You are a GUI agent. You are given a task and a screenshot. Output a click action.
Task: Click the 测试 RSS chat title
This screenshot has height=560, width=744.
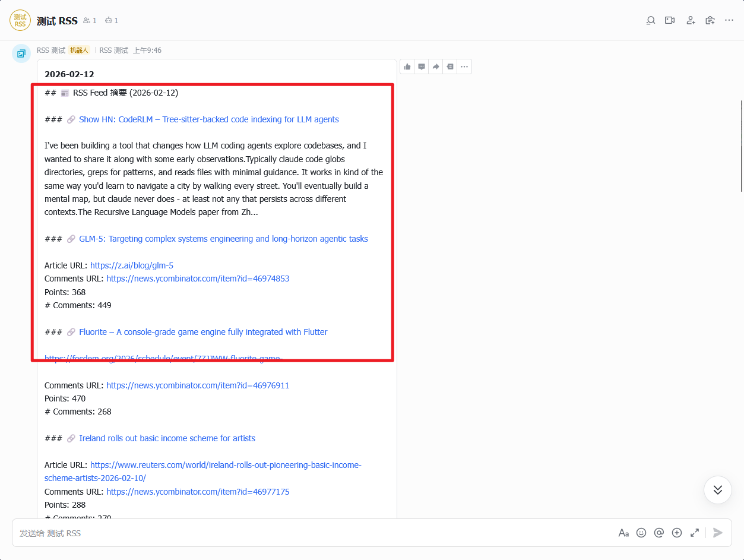[57, 21]
